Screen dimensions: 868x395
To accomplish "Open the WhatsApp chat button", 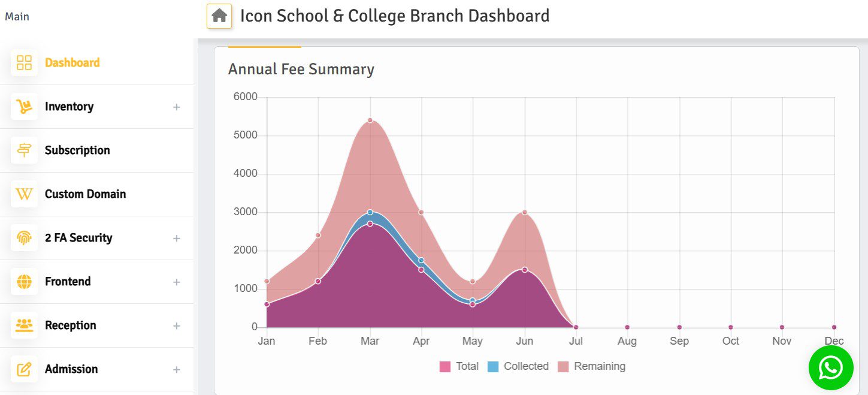I will 830,368.
